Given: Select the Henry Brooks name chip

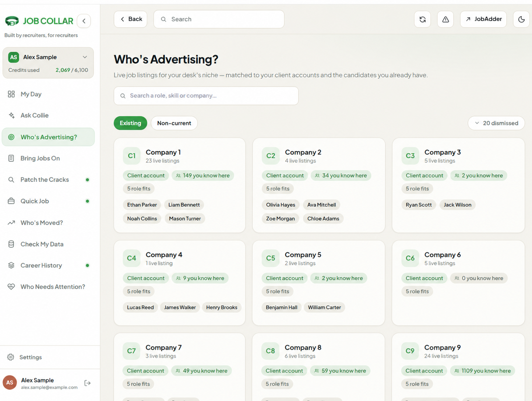Looking at the screenshot, I should (222, 307).
